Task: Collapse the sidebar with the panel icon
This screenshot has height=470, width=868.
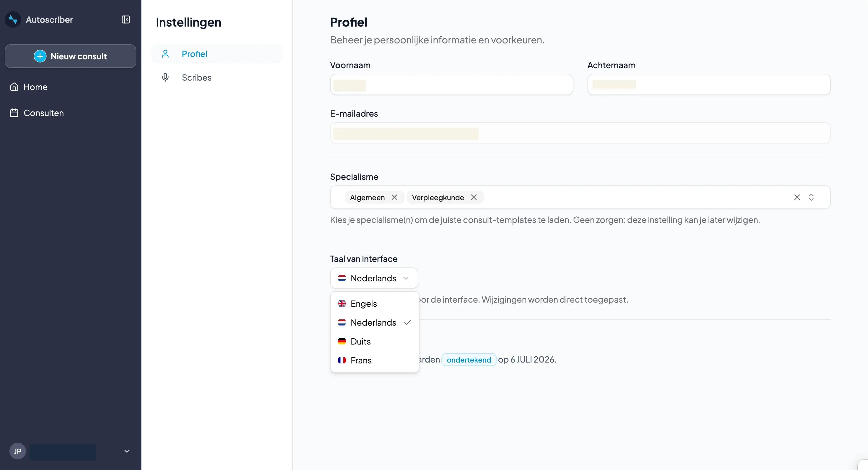Action: 126,19
